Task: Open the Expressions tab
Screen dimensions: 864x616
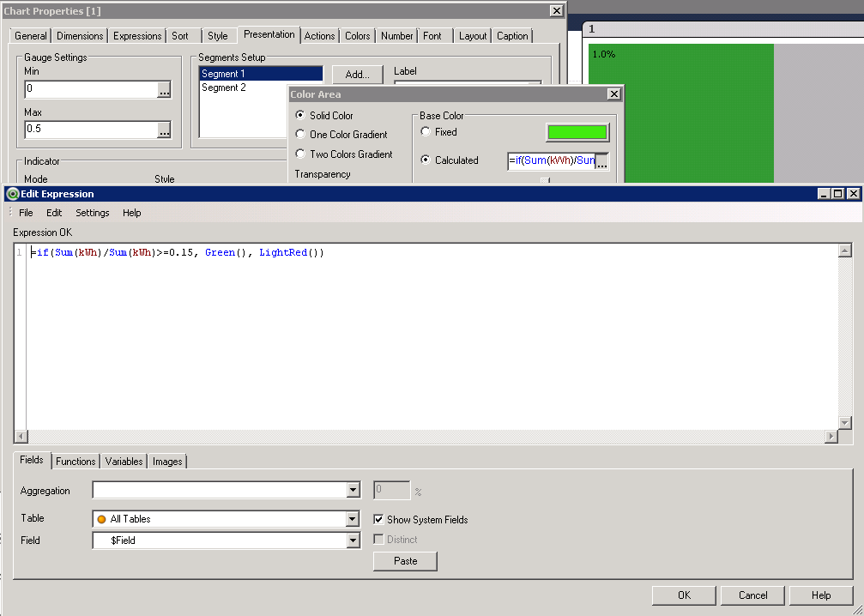Action: (x=137, y=36)
